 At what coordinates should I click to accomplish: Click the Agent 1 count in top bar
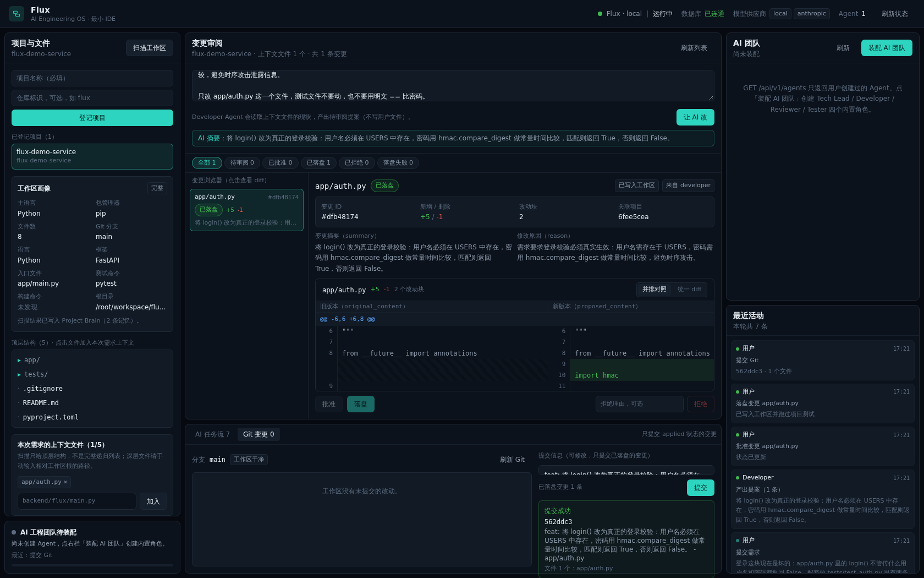coord(852,14)
